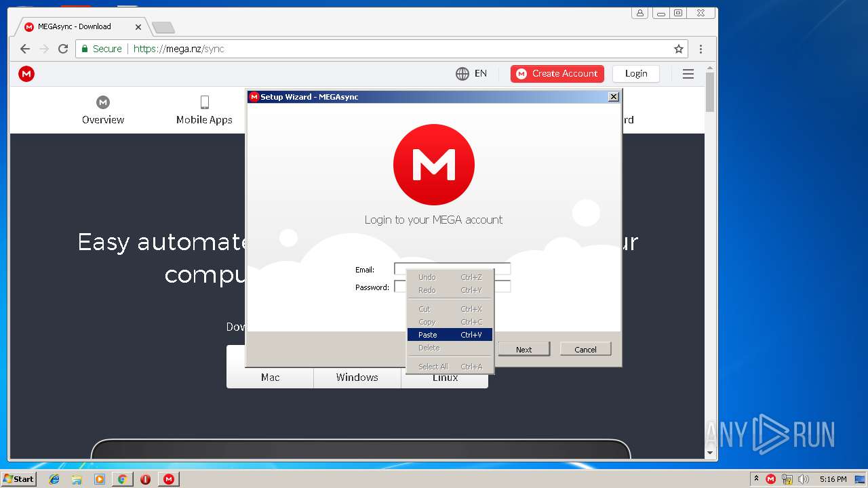Click the scrollbar up arrow

(x=710, y=68)
